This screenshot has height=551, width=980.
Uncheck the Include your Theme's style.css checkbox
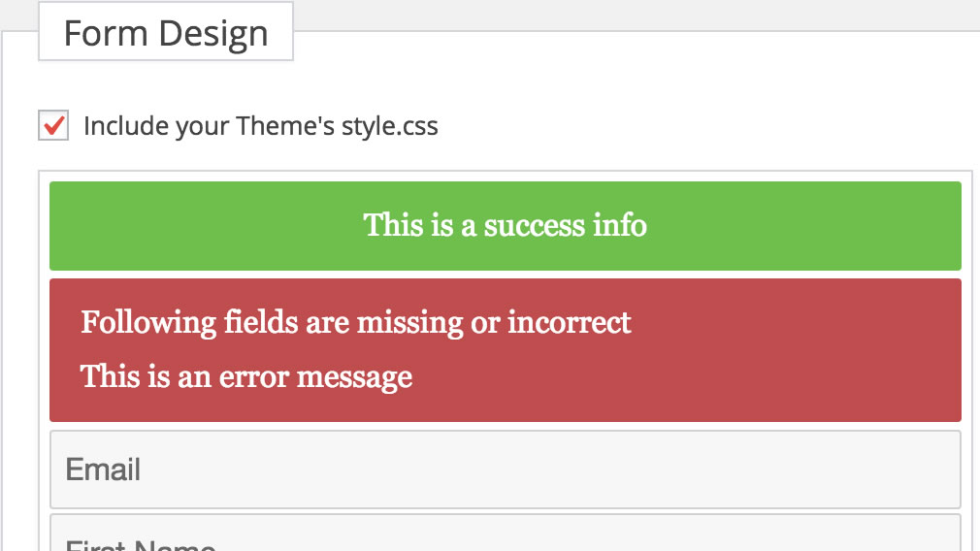[x=53, y=125]
